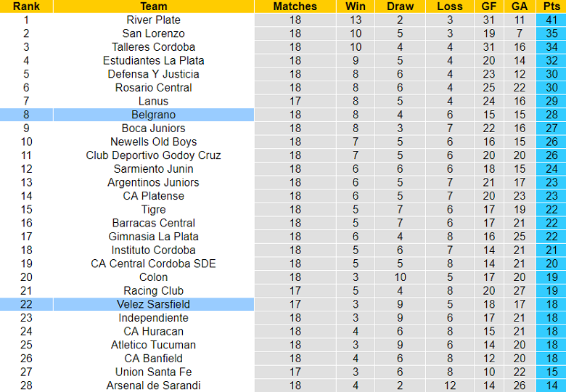The width and height of the screenshot is (566, 392).
Task: Click the highlighted Velez Sarsfield row
Action: pos(153,304)
